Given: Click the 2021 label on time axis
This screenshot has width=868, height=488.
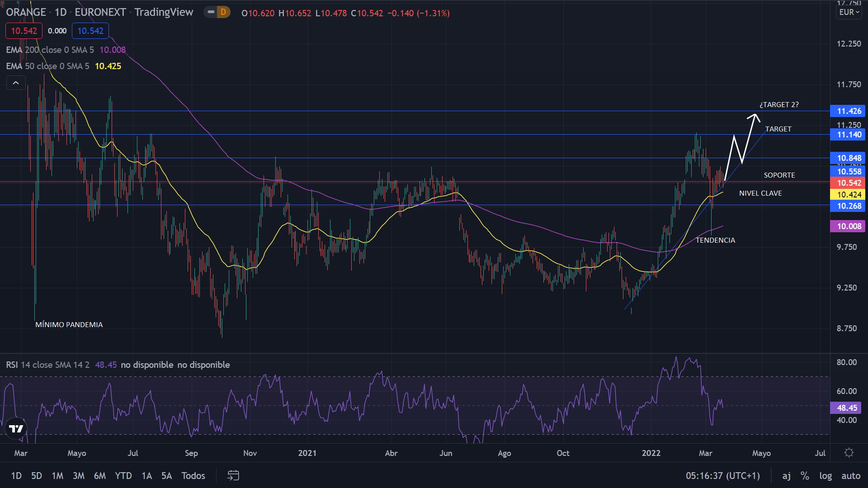Looking at the screenshot, I should point(307,453).
